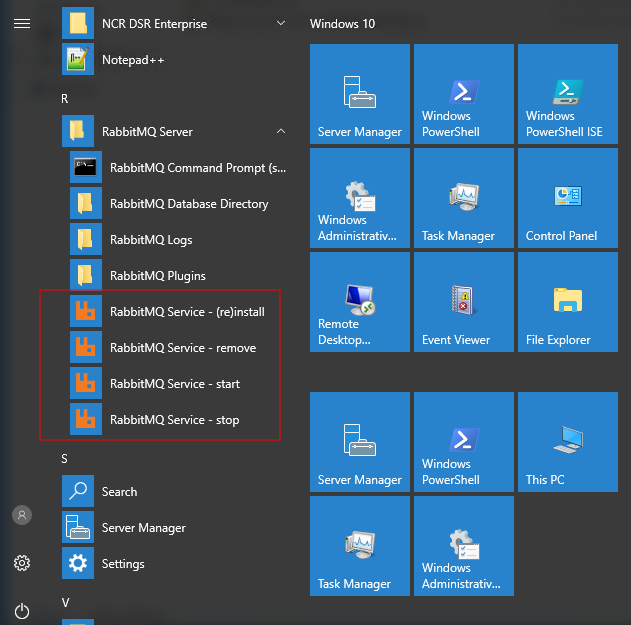The image size is (631, 625).
Task: Select 'RabbitMQ Plugins' label
Action: coord(158,276)
